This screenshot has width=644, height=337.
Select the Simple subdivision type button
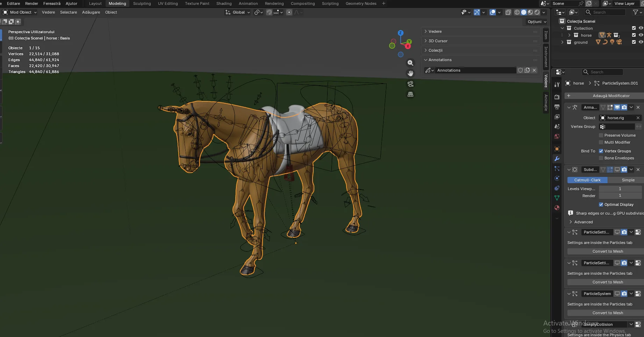pyautogui.click(x=628, y=180)
